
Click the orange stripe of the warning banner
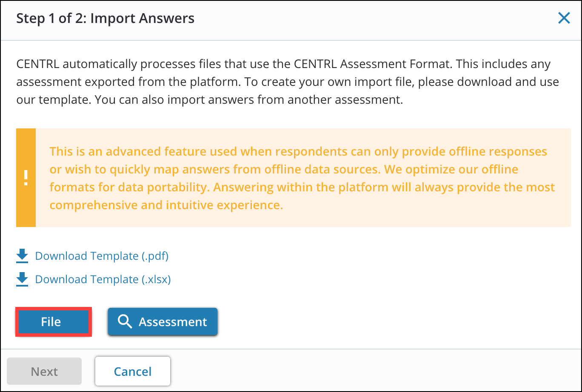pos(26,178)
